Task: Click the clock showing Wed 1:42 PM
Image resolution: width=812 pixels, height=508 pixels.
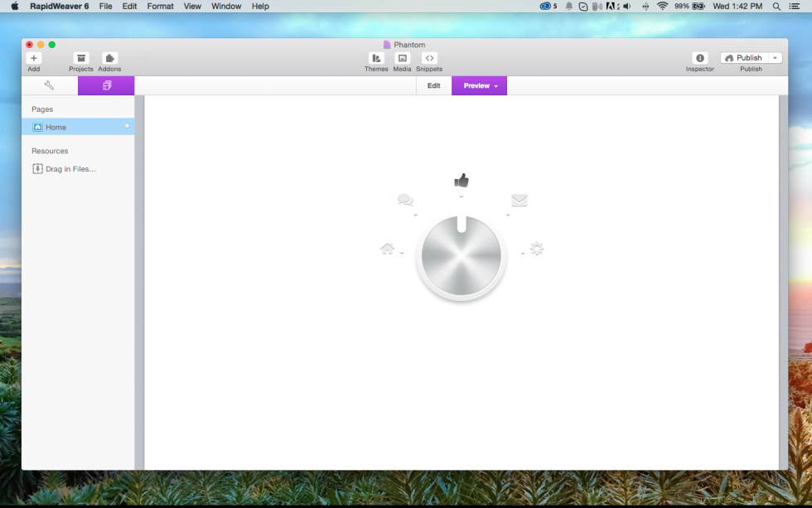Action: point(737,6)
